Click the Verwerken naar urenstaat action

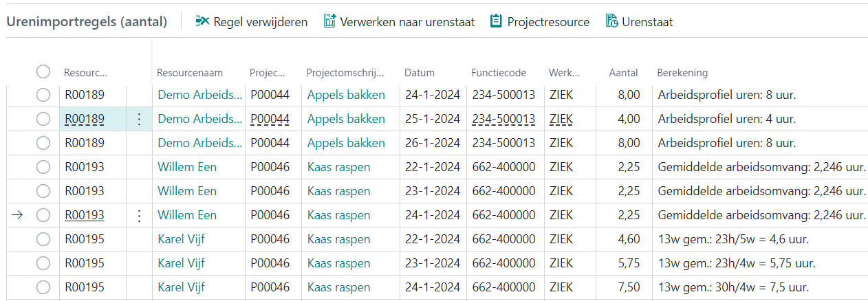(407, 22)
